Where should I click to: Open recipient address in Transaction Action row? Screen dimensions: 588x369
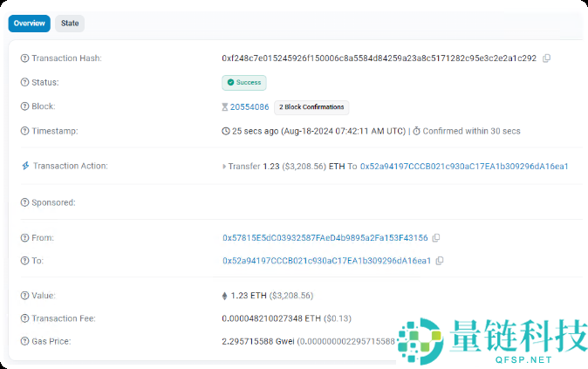[464, 166]
